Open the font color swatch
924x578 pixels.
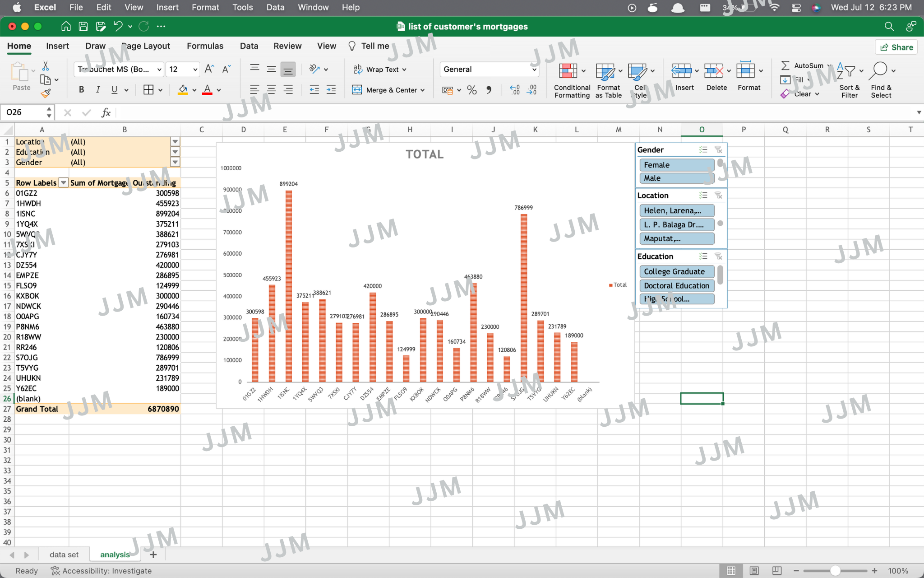tap(207, 90)
